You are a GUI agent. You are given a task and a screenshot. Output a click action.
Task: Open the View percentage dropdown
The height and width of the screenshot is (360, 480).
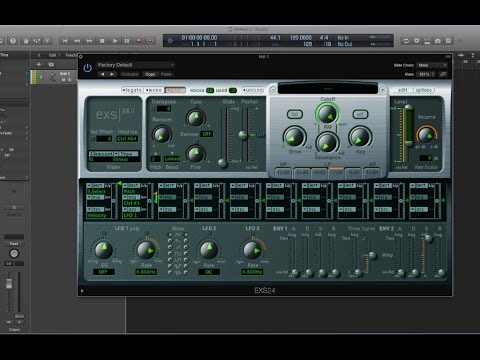pyautogui.click(x=426, y=74)
